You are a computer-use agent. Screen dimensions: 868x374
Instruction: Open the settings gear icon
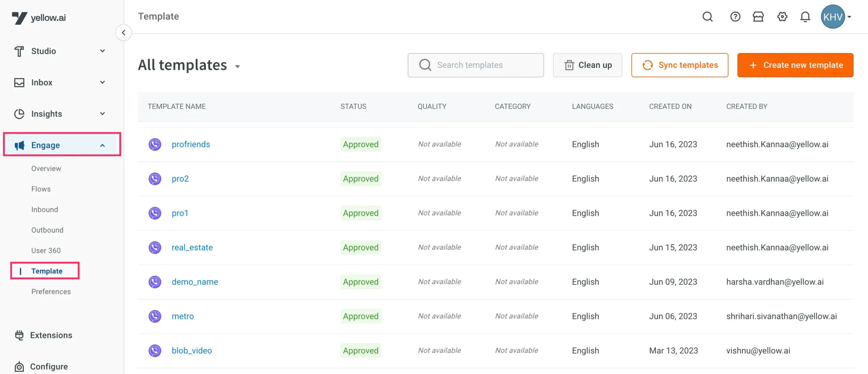click(782, 16)
